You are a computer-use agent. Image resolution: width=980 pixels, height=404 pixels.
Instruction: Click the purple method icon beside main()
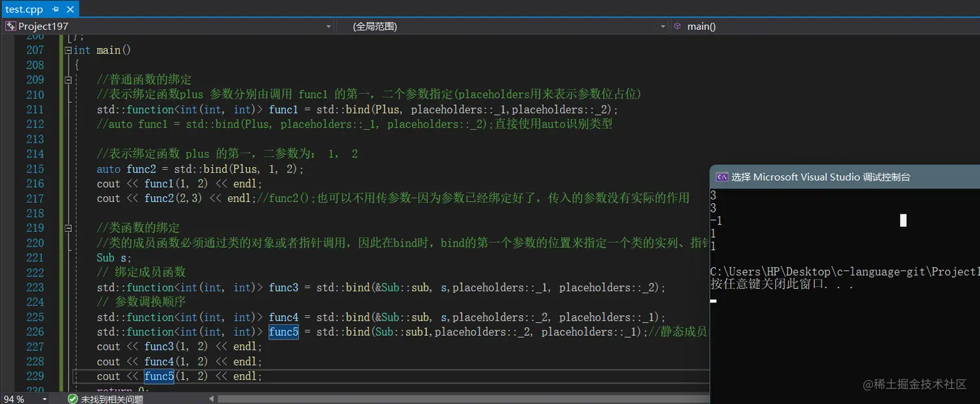[677, 26]
